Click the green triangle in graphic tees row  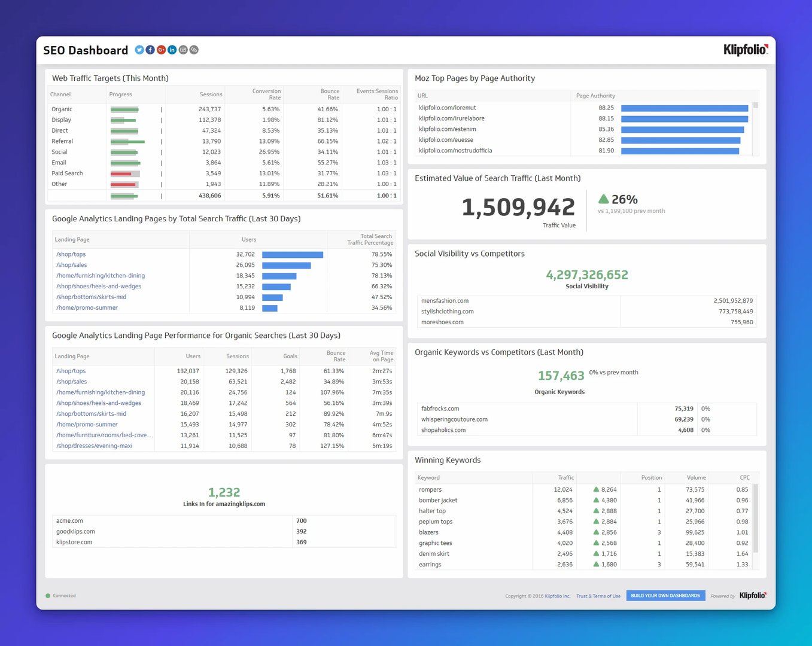pyautogui.click(x=596, y=543)
